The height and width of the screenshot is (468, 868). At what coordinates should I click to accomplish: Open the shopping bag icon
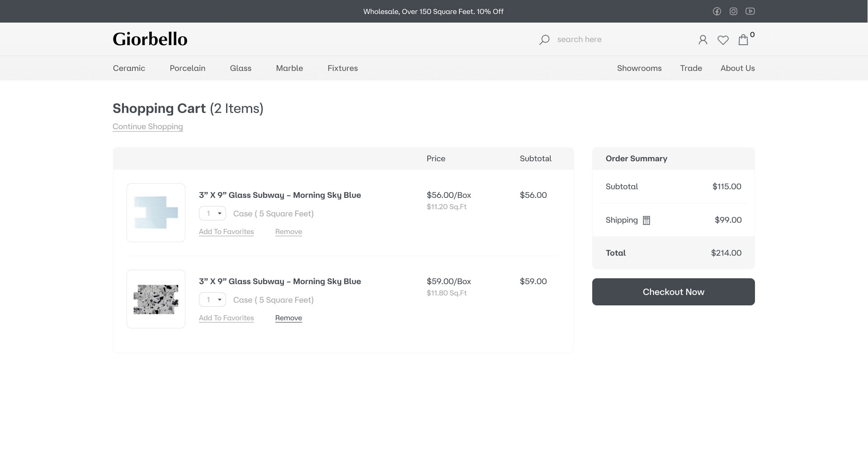[743, 40]
